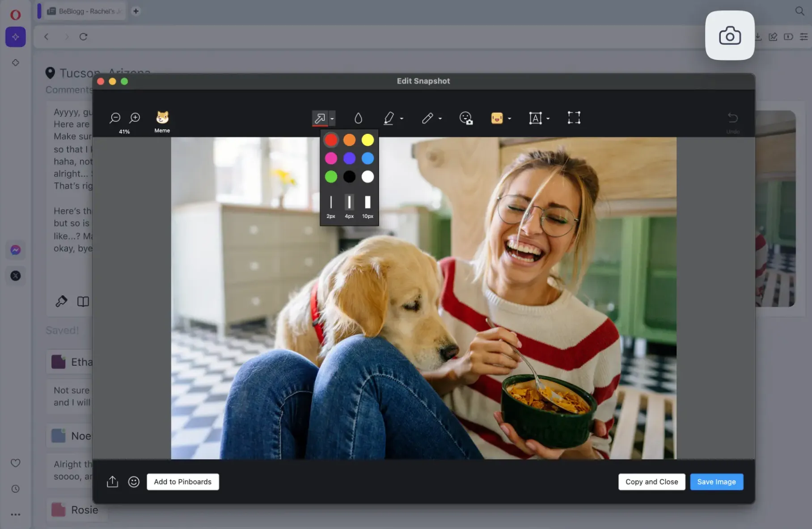This screenshot has height=529, width=812.
Task: Click the Undo icon
Action: coord(733,118)
